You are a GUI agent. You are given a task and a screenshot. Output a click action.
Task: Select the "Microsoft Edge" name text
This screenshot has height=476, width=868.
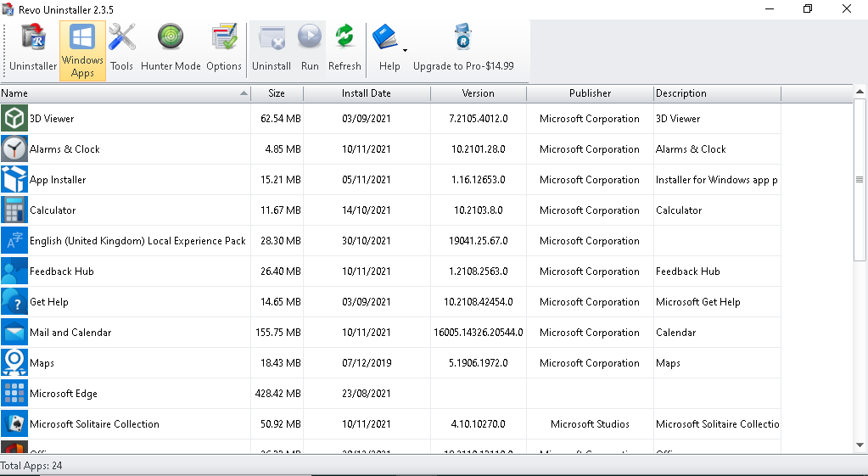[x=64, y=394]
